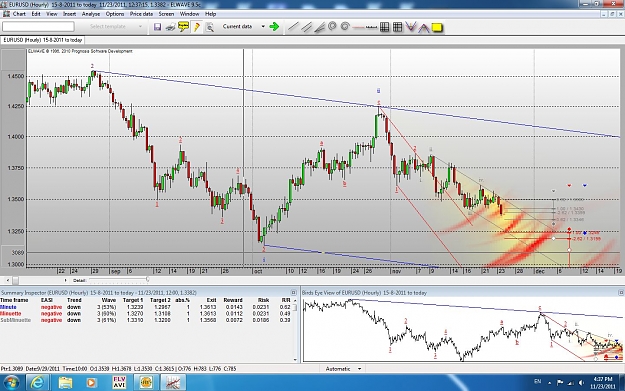Select the EURUSD (Hourly) chart tab
This screenshot has height=391, width=625.
tap(43, 40)
